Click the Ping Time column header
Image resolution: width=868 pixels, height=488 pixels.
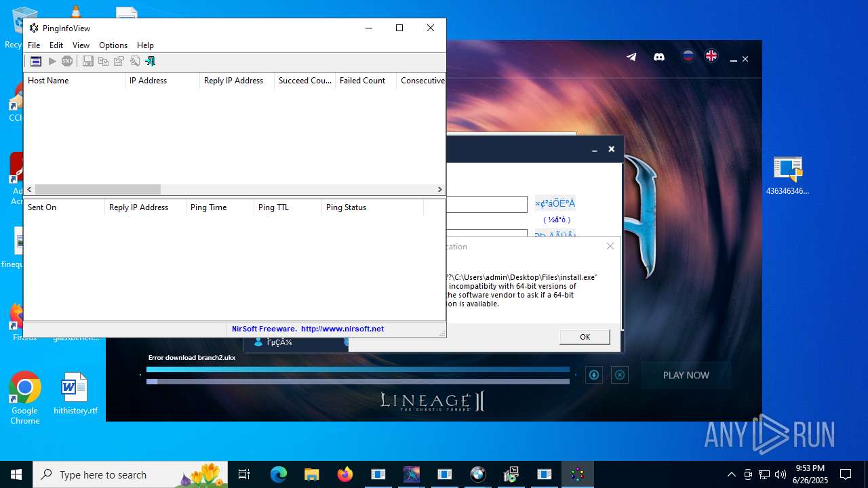point(220,207)
